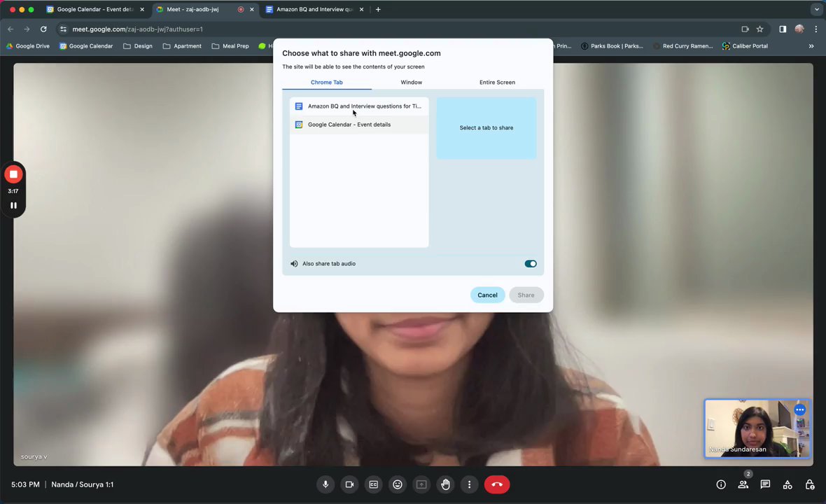This screenshot has height=504, width=826.
Task: Switch to Chrome Tab sharing tab
Action: [327, 82]
